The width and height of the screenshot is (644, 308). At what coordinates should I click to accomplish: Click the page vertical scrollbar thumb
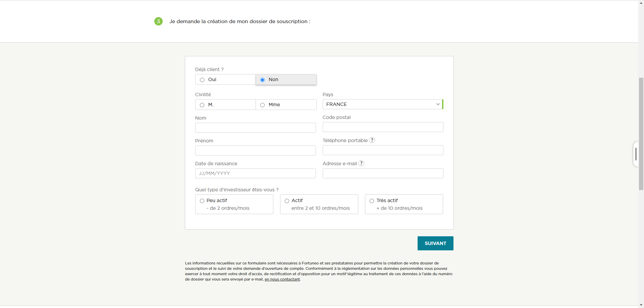click(x=641, y=134)
